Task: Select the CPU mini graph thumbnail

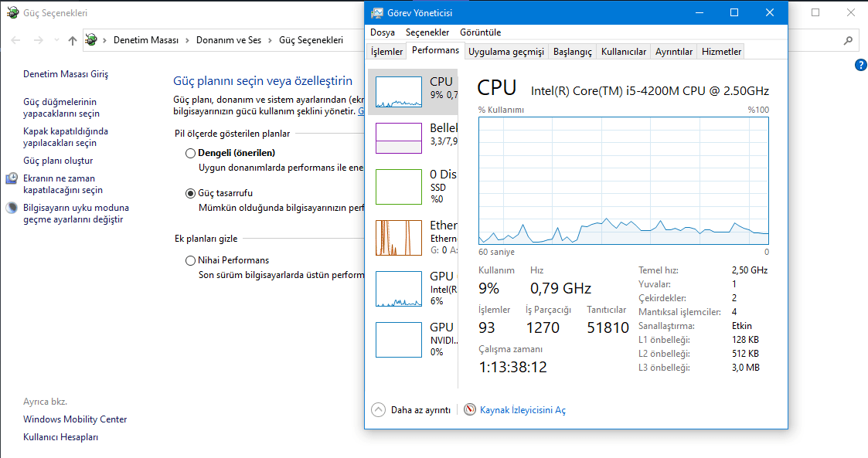Action: pos(399,92)
